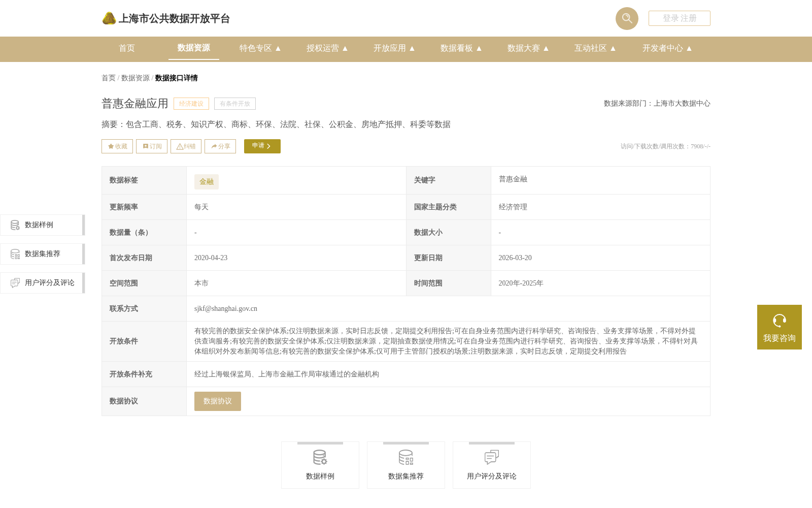Screen dimensions: 812x508
Task: Click the 纠错 warning button
Action: point(186,146)
